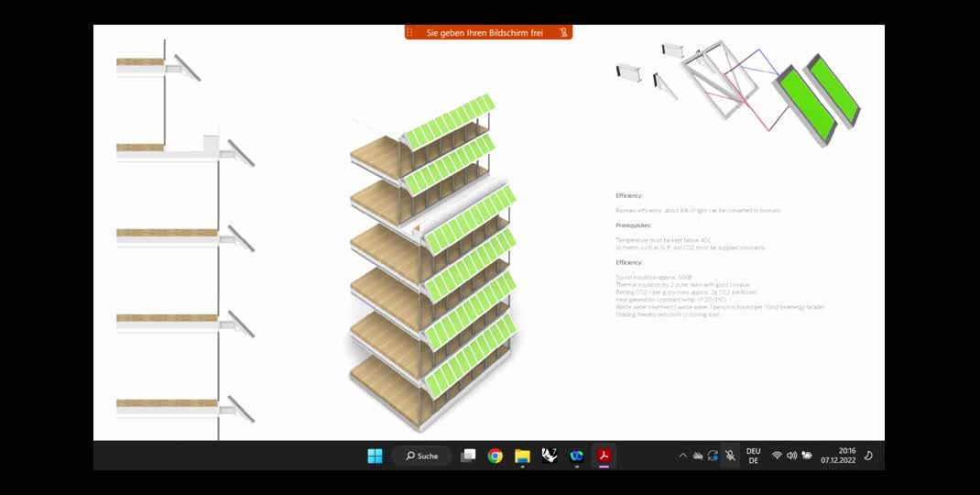Click the Suche search box in taskbar
The height and width of the screenshot is (495, 980).
[421, 456]
